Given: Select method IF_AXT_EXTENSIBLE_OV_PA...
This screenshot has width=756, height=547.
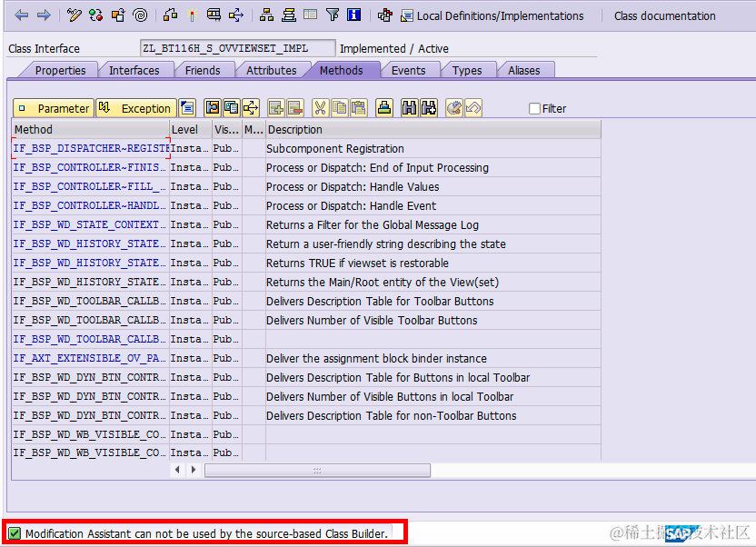Looking at the screenshot, I should [x=91, y=358].
